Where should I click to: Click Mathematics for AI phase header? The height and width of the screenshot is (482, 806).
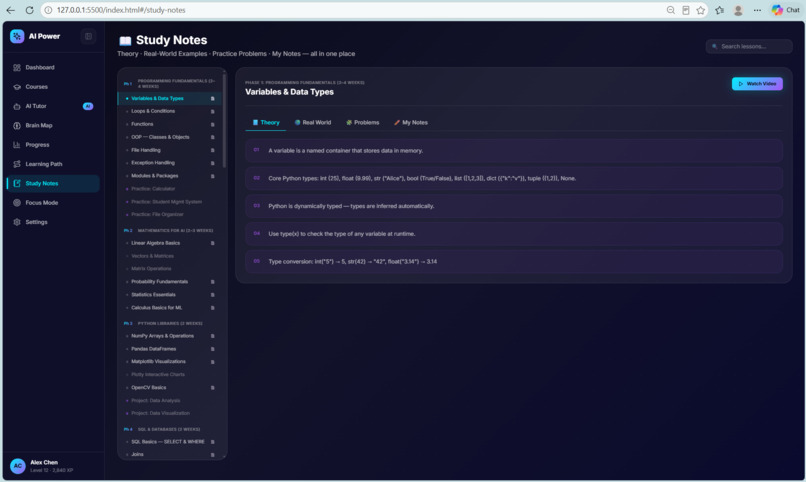169,231
